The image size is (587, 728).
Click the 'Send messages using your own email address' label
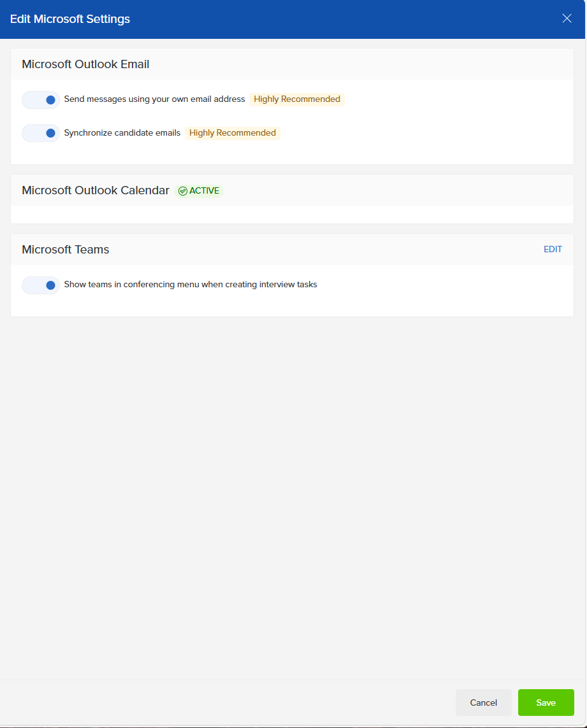click(x=154, y=99)
